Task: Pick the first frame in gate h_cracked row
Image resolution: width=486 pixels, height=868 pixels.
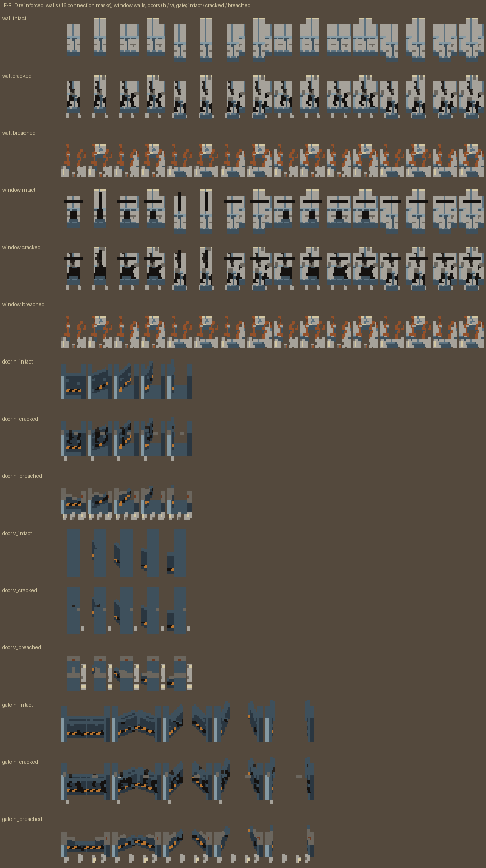Action: [x=86, y=782]
